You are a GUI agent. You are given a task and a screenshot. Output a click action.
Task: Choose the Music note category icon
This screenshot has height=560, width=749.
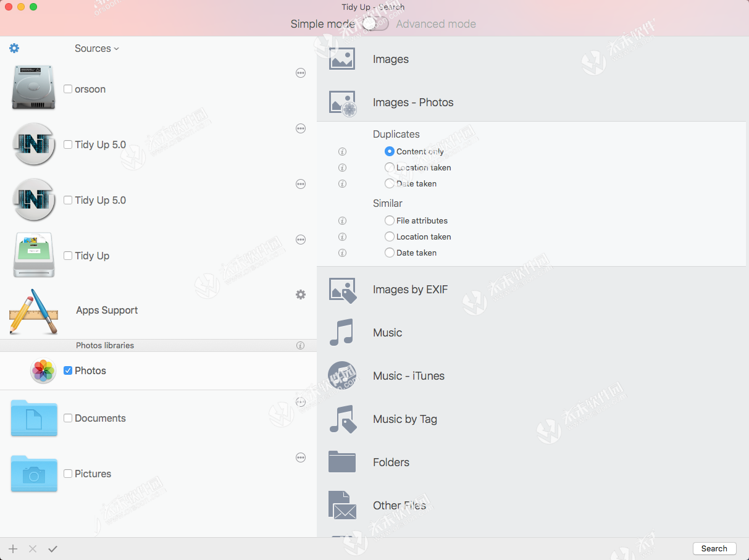click(341, 332)
